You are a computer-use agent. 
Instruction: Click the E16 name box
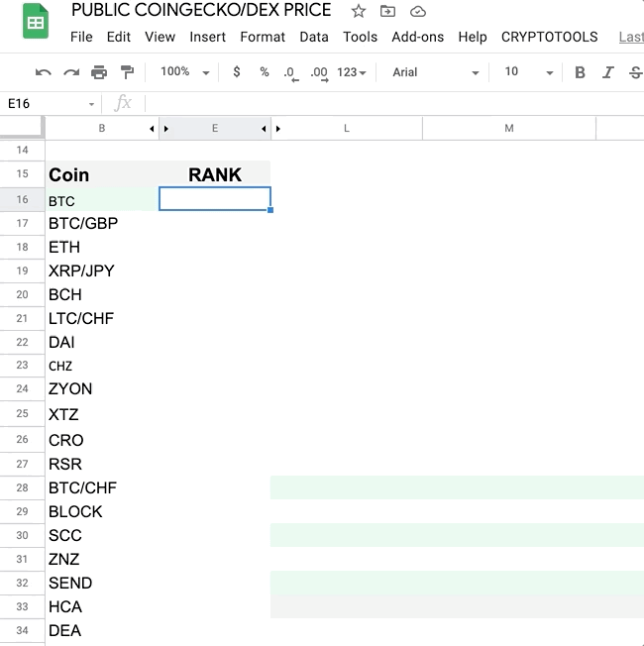46,104
